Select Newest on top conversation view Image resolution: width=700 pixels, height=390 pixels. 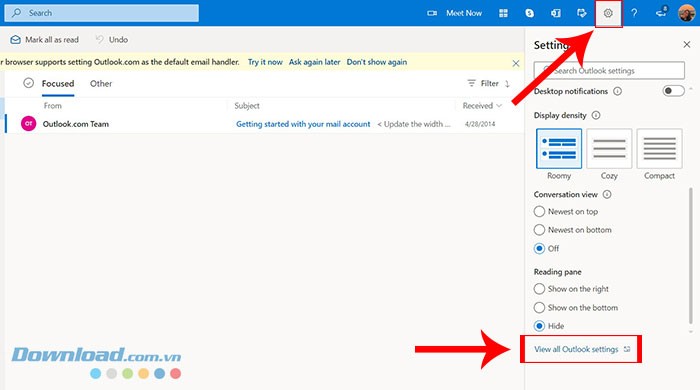(x=539, y=211)
